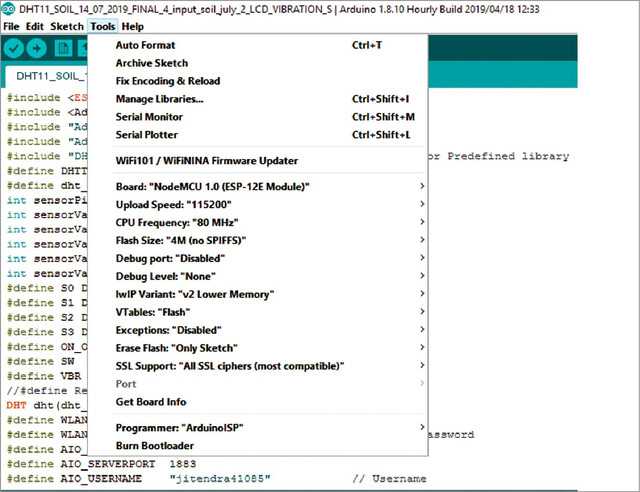Screen dimensions: 640x492
Task: Open the Help menu
Action: [x=133, y=27]
